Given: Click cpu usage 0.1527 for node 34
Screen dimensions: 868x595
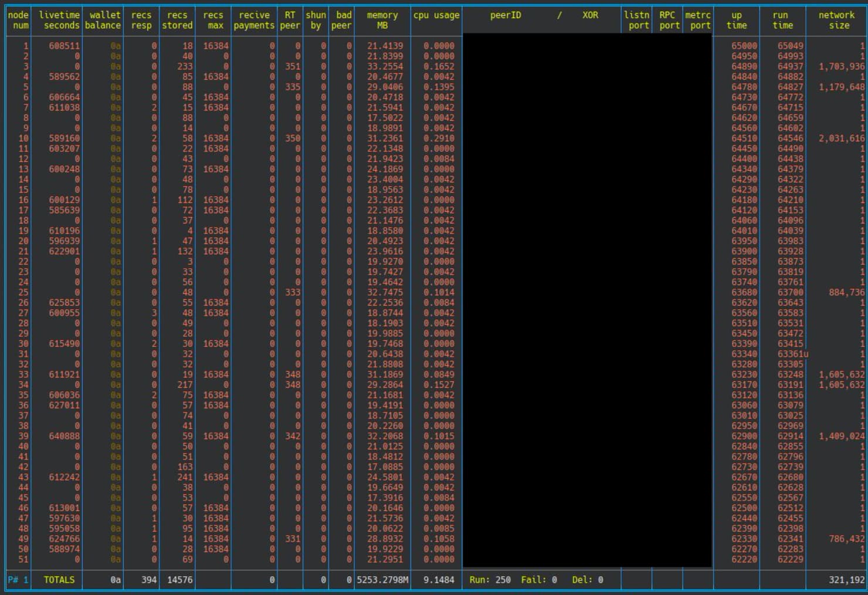Looking at the screenshot, I should pyautogui.click(x=439, y=385).
